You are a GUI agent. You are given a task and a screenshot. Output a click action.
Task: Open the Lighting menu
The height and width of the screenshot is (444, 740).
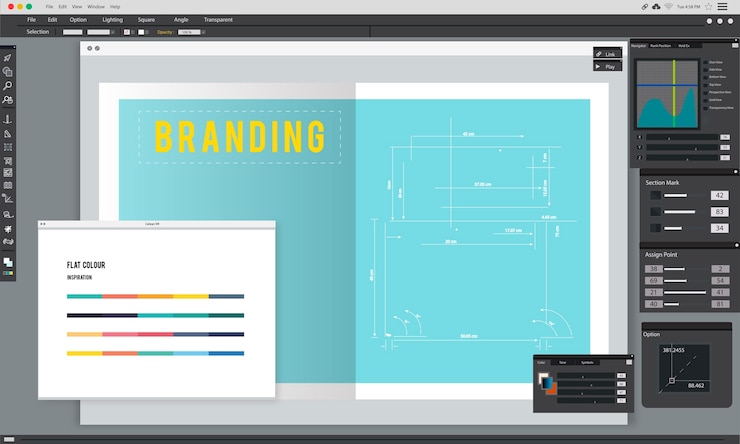112,20
